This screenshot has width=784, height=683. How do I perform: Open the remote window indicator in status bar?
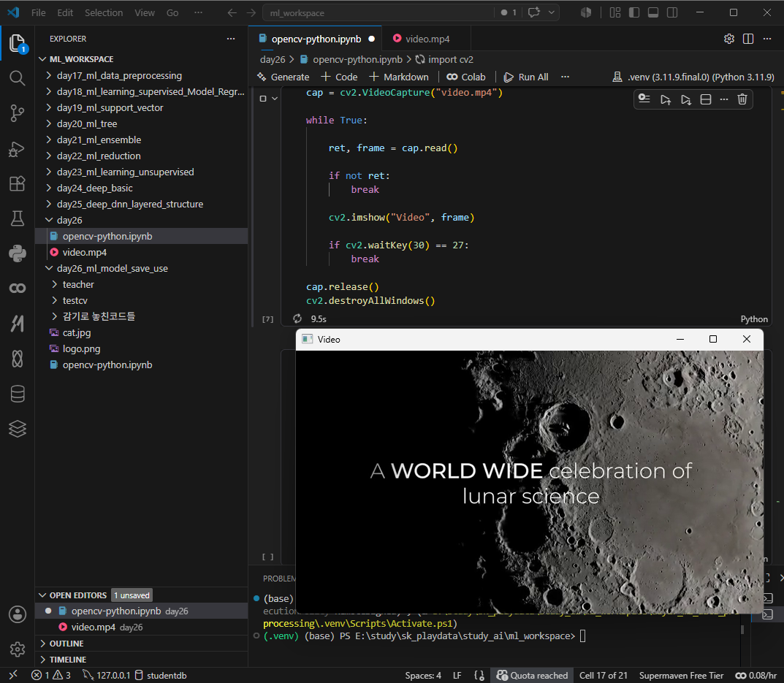click(x=13, y=675)
